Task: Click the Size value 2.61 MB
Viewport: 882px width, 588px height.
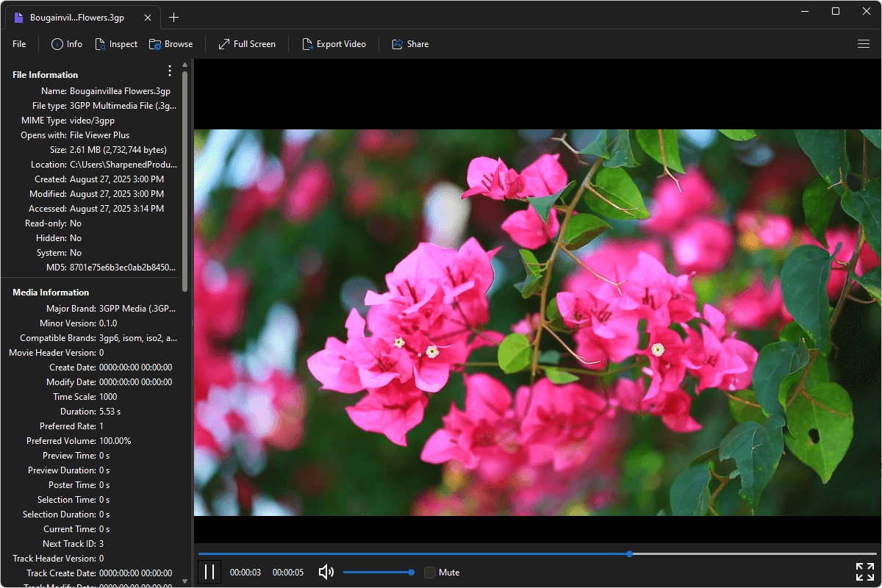Action: (x=118, y=150)
